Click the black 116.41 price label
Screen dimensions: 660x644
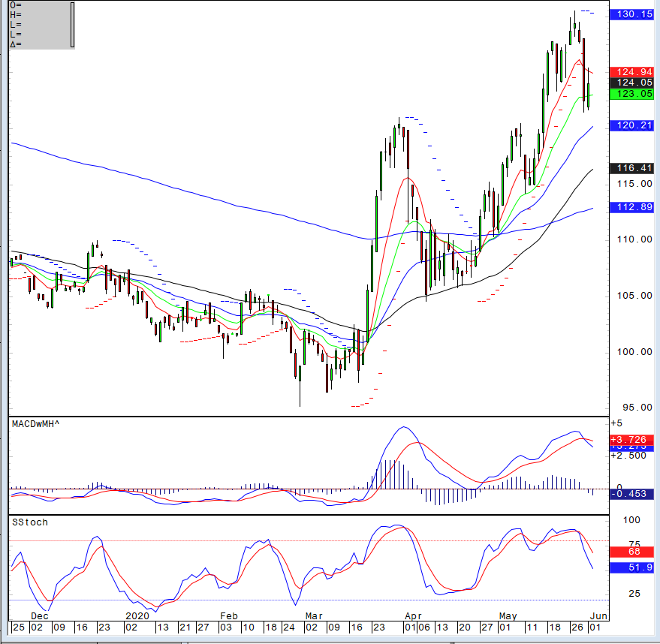631,168
